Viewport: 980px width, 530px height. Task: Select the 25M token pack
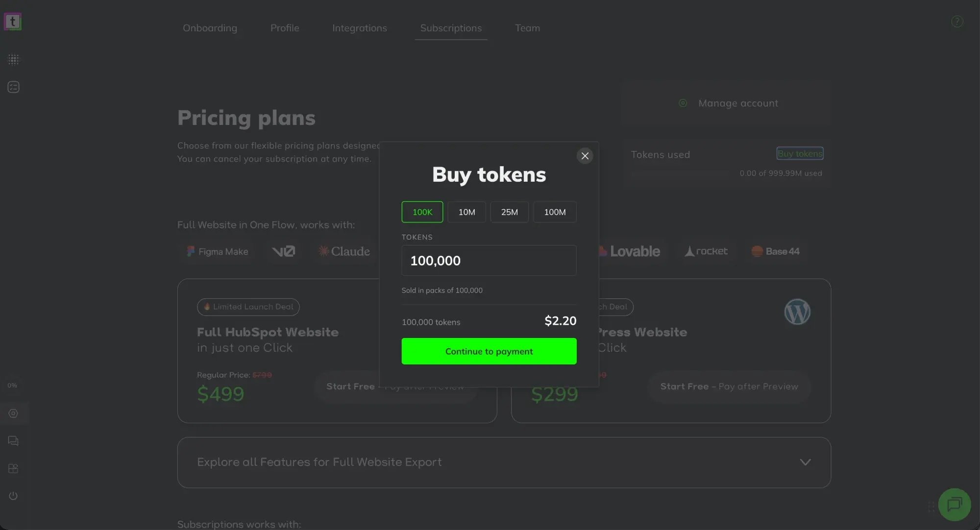(510, 212)
